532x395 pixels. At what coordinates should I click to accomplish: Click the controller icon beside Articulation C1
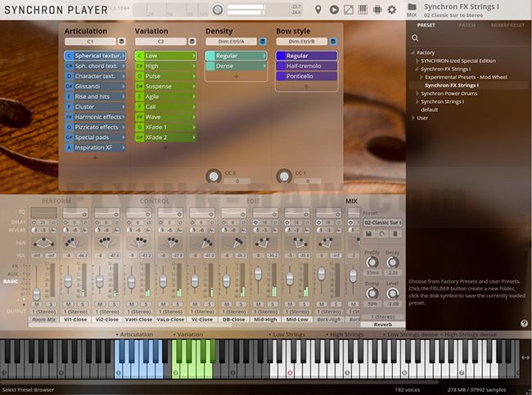[x=121, y=42]
